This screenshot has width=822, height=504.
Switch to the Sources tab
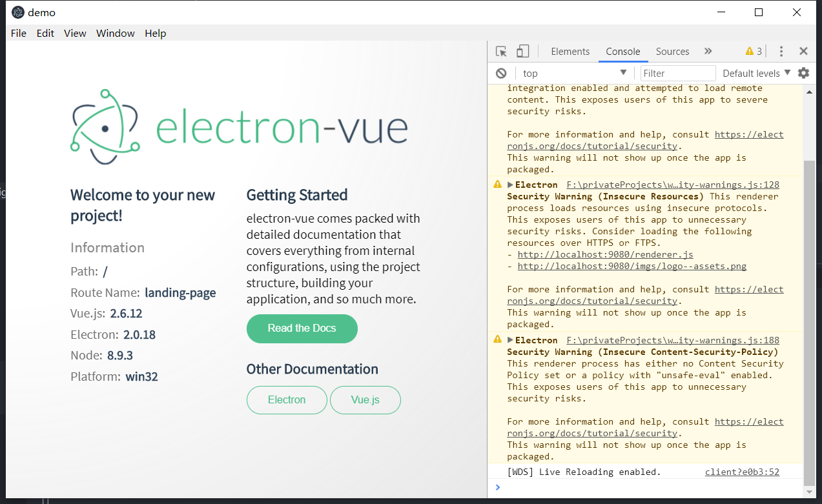673,52
